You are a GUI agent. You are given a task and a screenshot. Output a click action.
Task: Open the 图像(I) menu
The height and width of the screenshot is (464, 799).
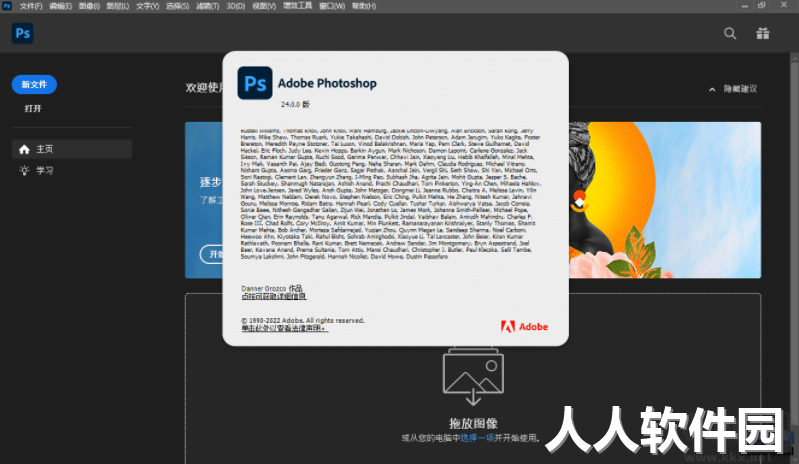(x=89, y=6)
